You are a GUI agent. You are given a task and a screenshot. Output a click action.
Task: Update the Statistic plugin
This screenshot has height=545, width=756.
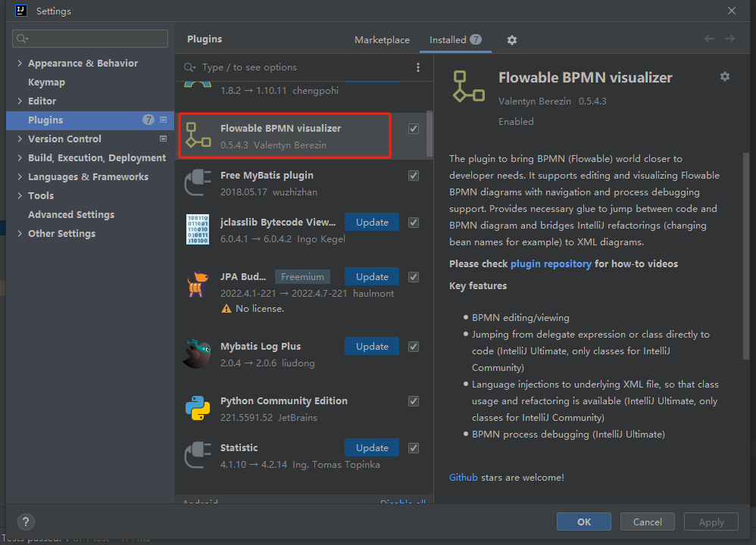coord(372,447)
